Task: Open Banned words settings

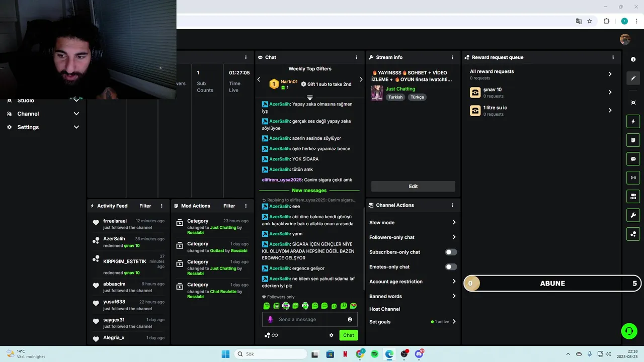Action: pyautogui.click(x=413, y=296)
